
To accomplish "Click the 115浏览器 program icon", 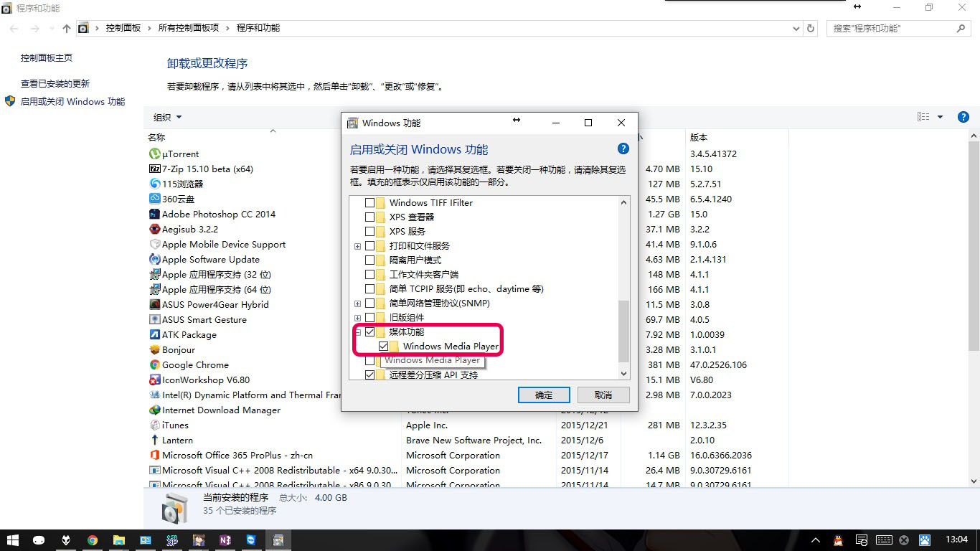I will click(154, 184).
